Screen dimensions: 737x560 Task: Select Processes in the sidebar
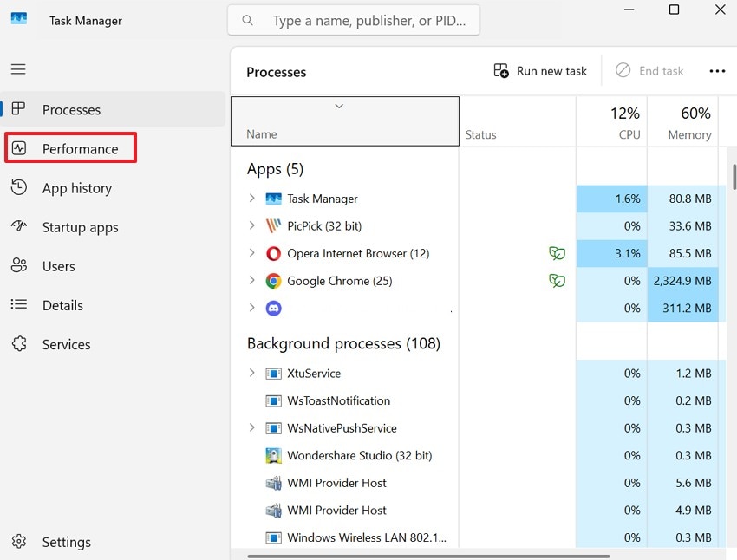(x=71, y=109)
